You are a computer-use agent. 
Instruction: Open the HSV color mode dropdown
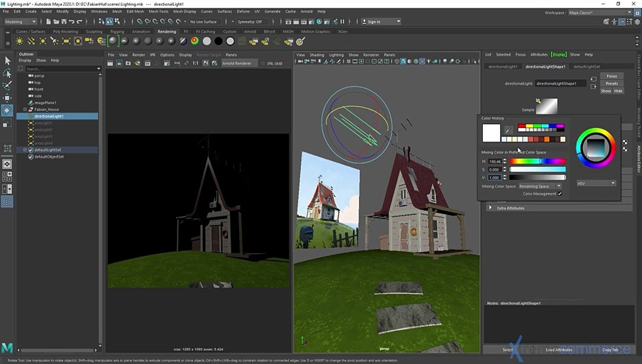596,183
